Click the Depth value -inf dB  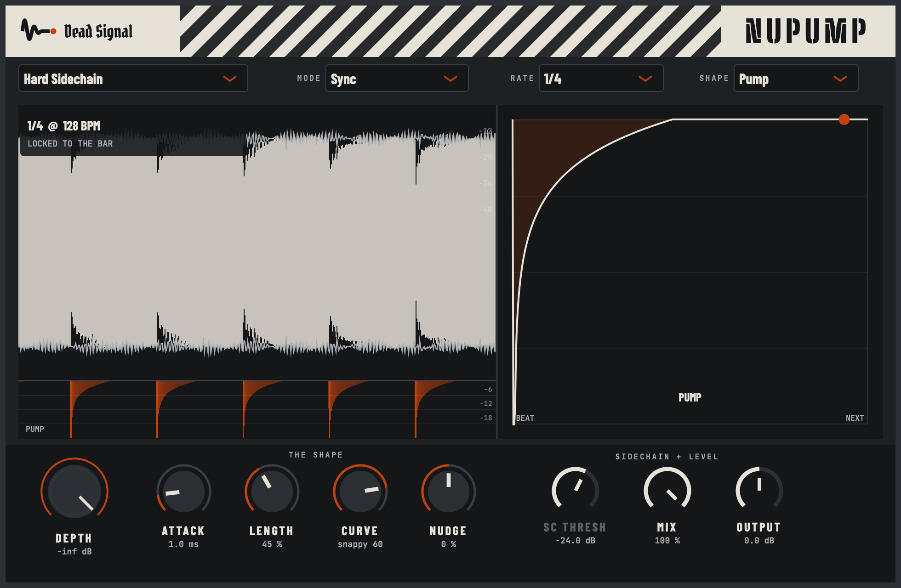click(x=74, y=551)
